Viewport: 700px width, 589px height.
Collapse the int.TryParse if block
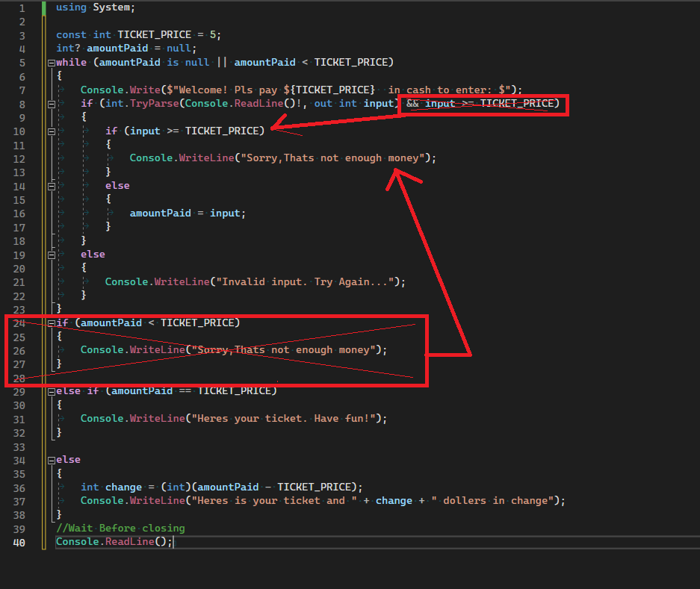[x=51, y=103]
